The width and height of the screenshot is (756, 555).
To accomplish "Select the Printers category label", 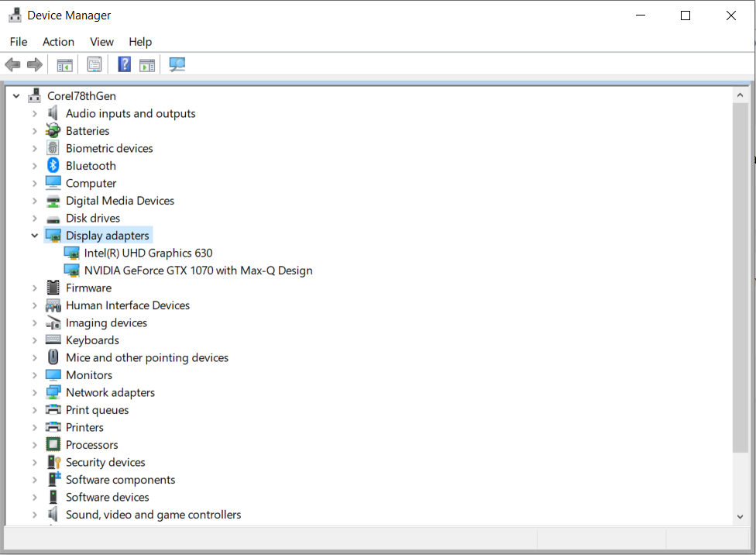I will pos(85,428).
